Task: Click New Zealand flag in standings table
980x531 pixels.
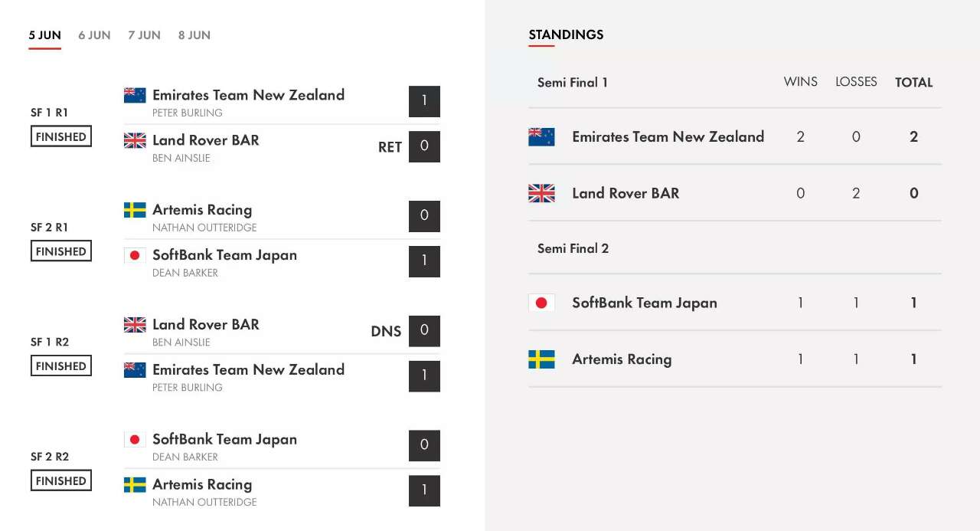Action: (x=541, y=137)
